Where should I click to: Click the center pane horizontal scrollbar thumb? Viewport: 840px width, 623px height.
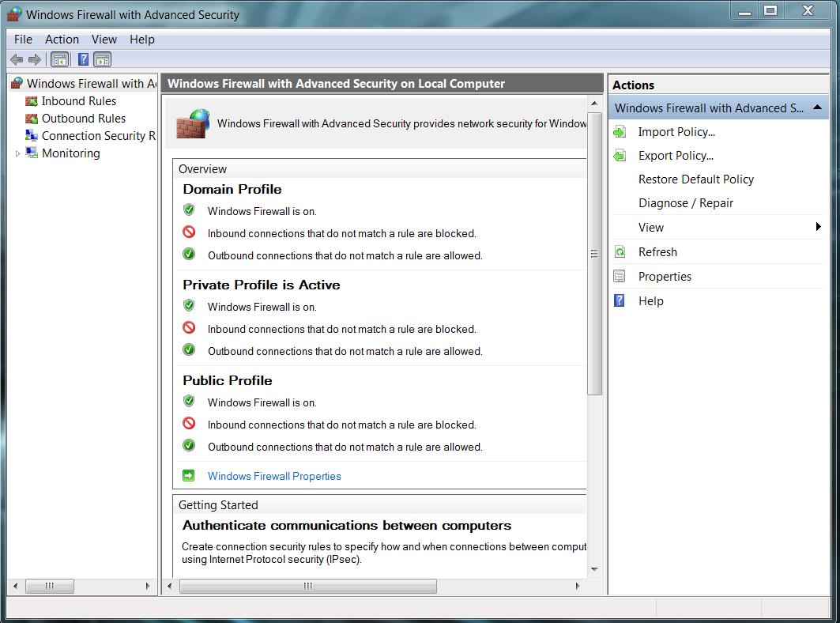pyautogui.click(x=308, y=586)
